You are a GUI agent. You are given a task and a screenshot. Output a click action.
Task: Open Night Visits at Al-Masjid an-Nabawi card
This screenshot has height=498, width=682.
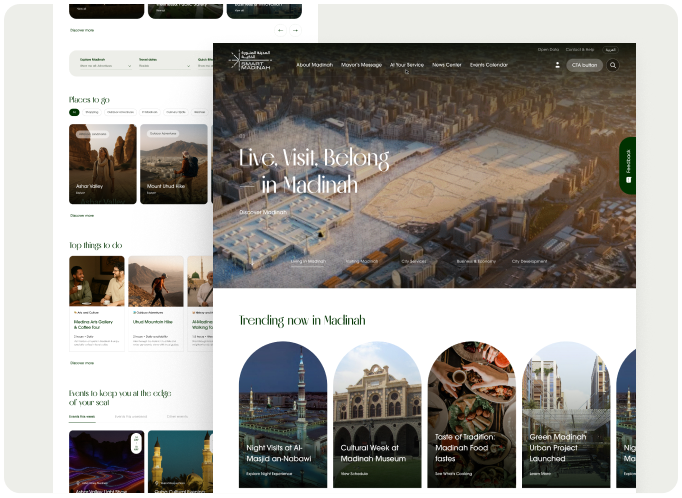[x=283, y=414]
